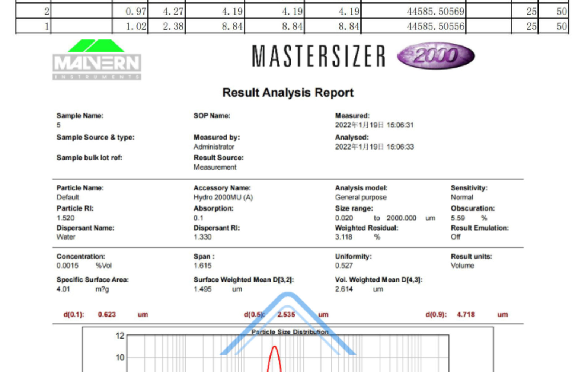Select d(0.1) value 0.623
Image resolution: width=588 pixels, height=372 pixels.
107,315
